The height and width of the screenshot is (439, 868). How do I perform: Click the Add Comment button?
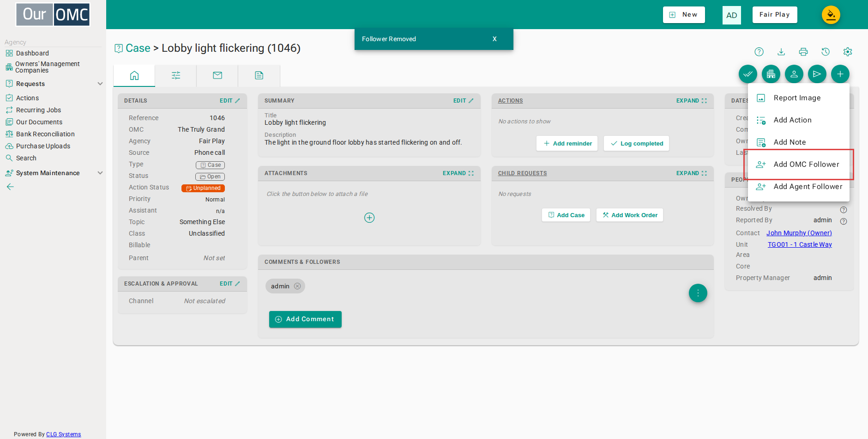pyautogui.click(x=305, y=319)
